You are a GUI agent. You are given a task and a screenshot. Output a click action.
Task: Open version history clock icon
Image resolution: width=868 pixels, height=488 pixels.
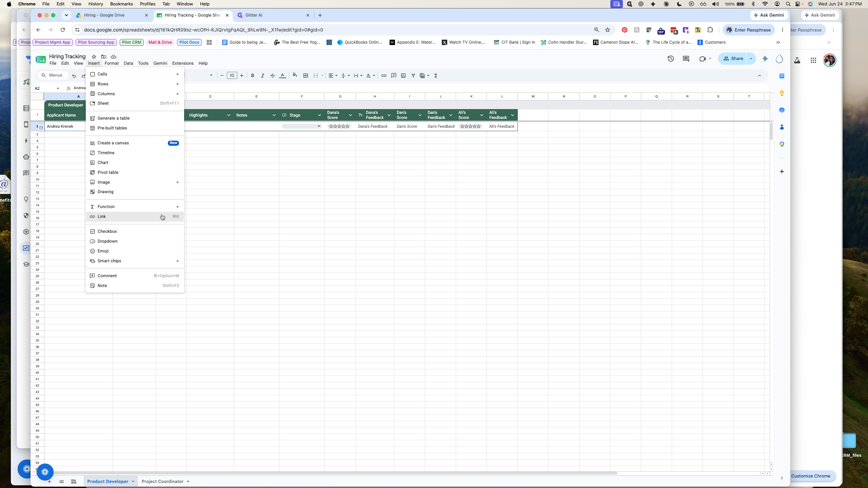pos(671,59)
